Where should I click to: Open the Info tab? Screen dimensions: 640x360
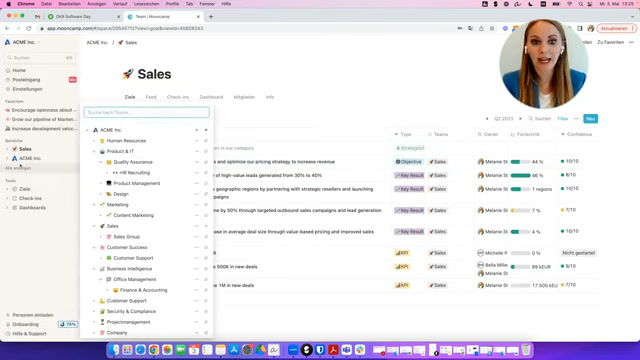click(270, 97)
